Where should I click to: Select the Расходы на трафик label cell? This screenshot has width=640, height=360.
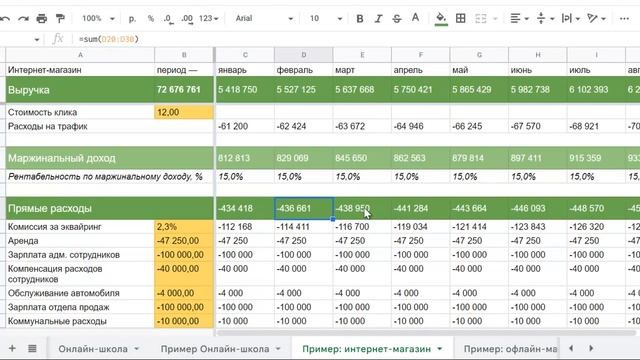pos(80,126)
